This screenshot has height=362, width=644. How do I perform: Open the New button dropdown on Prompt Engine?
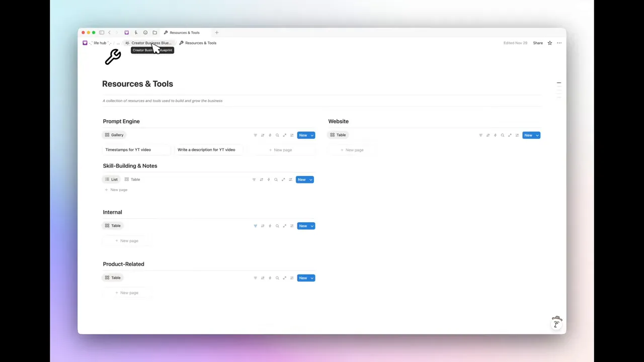[x=311, y=135]
